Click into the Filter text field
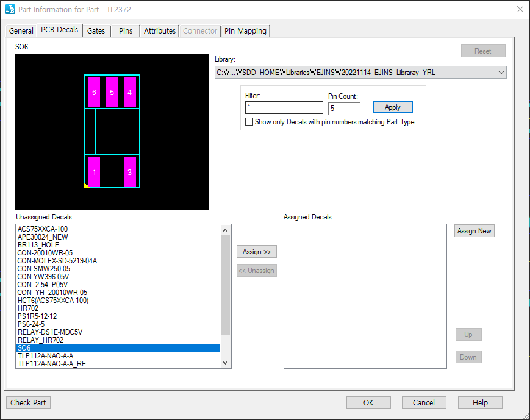The width and height of the screenshot is (530, 420). 284,108
